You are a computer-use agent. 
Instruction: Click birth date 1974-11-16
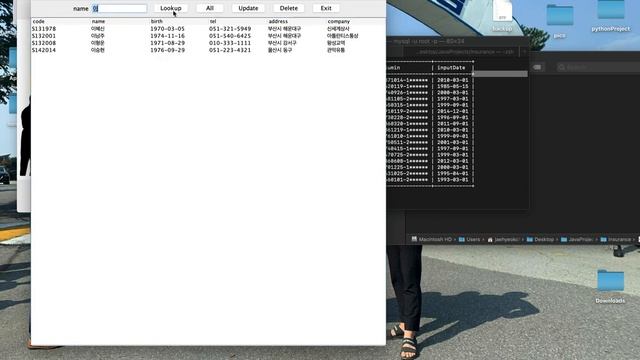click(167, 36)
